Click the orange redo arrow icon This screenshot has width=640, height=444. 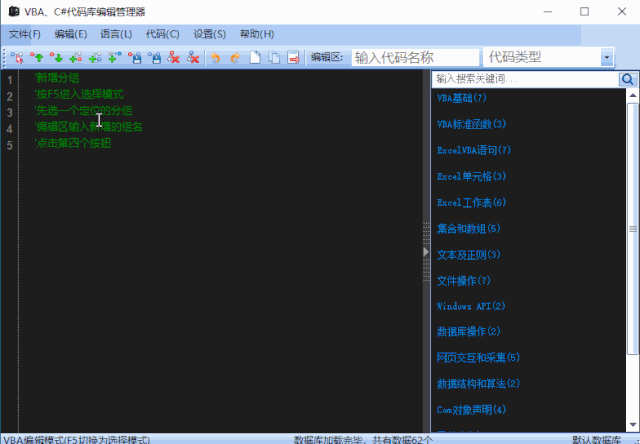click(235, 58)
